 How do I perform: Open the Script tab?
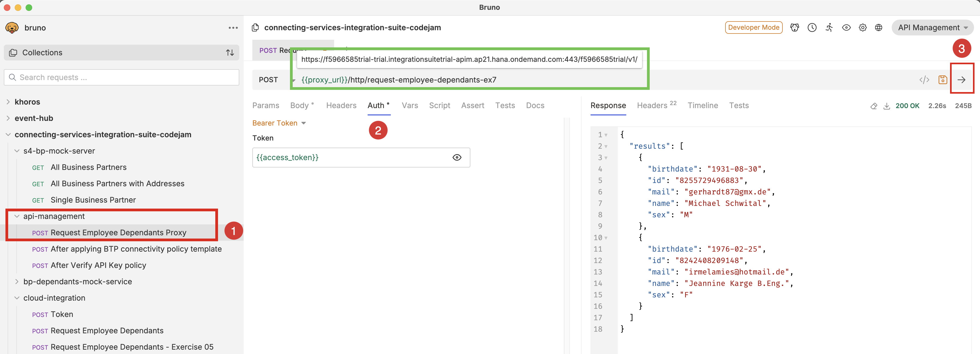pyautogui.click(x=439, y=105)
